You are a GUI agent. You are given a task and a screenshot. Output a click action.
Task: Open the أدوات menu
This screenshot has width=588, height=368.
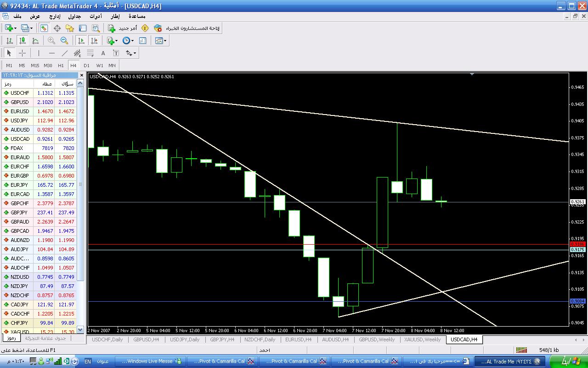[x=96, y=16]
